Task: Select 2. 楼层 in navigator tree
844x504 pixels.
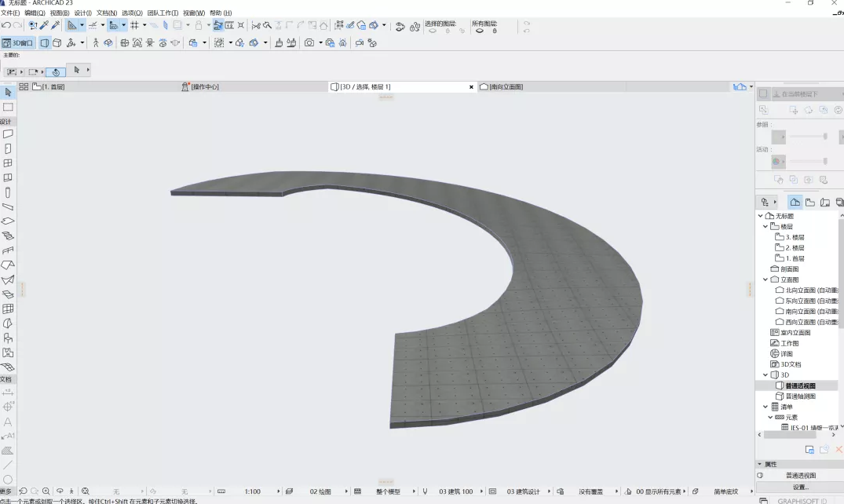Action: 795,248
